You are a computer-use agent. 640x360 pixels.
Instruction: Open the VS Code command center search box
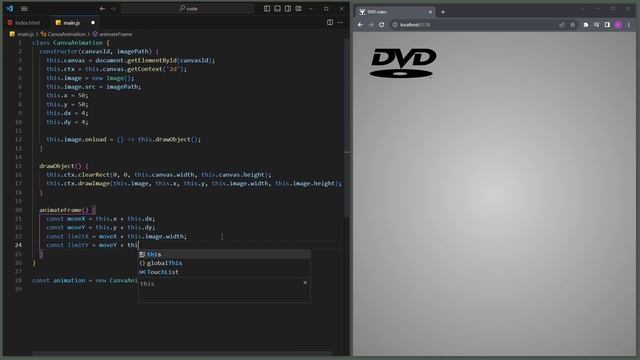point(188,9)
